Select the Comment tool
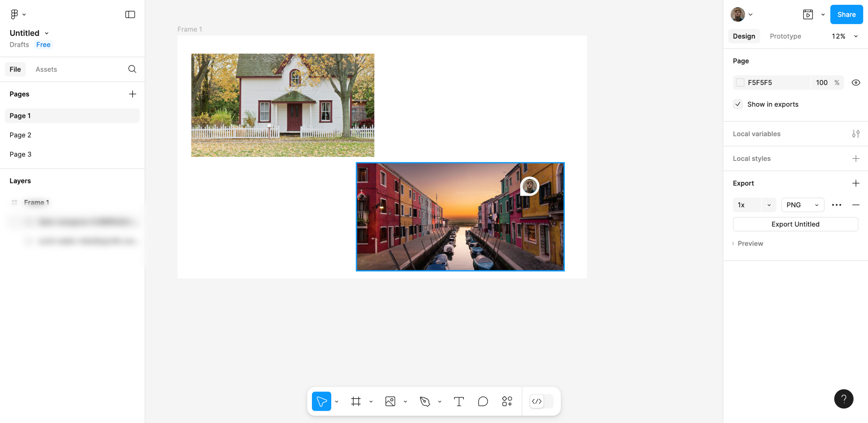This screenshot has width=868, height=423. (x=483, y=401)
